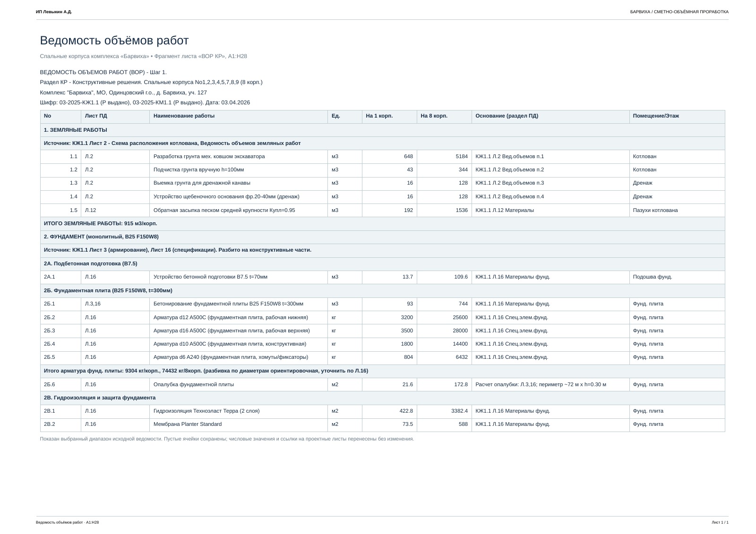
Task: Click the row number cell '2Б.5'
Action: point(61,357)
